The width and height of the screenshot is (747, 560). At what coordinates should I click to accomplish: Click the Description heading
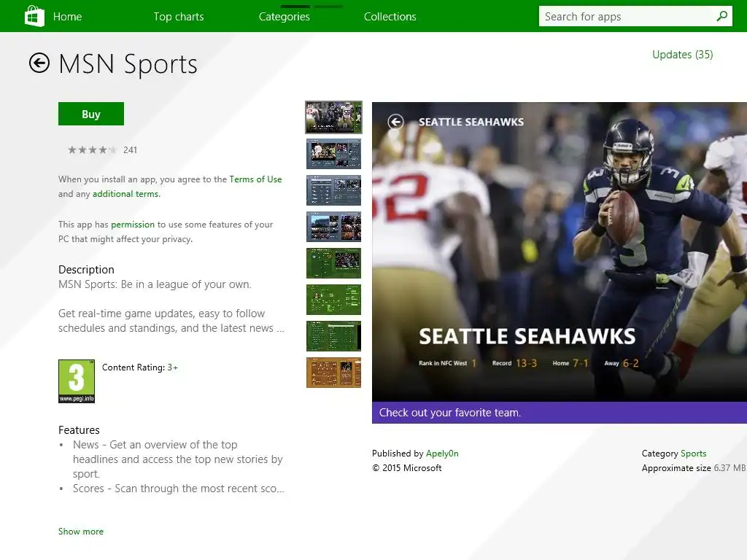click(x=86, y=270)
